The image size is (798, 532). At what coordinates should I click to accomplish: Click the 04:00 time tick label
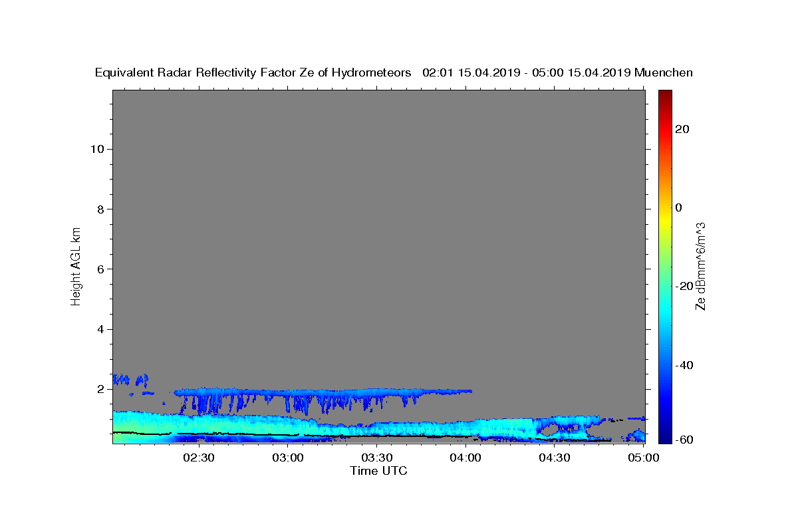click(465, 458)
